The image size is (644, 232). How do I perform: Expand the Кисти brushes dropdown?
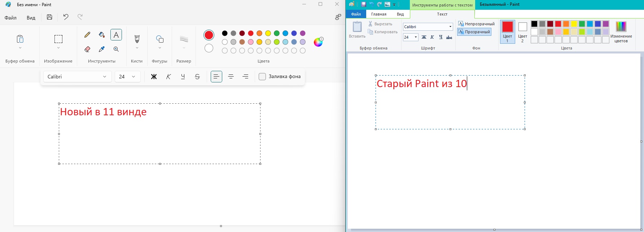pyautogui.click(x=137, y=48)
